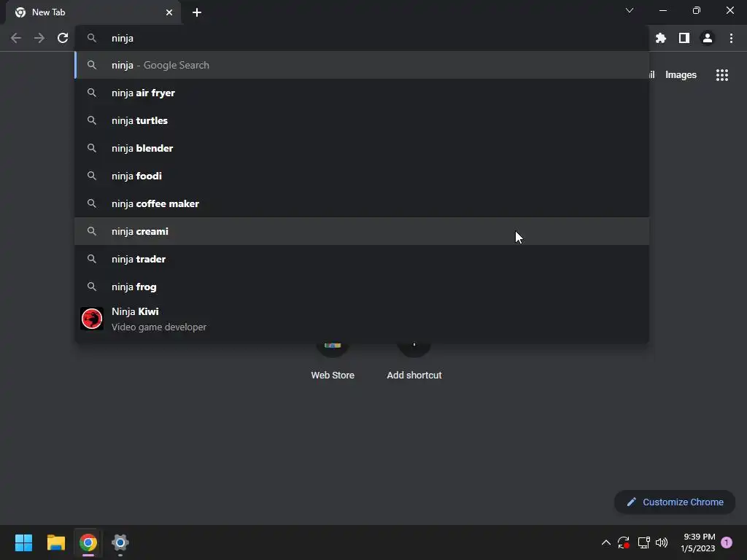Open File Explorer from the taskbar
The height and width of the screenshot is (560, 747).
(x=55, y=542)
